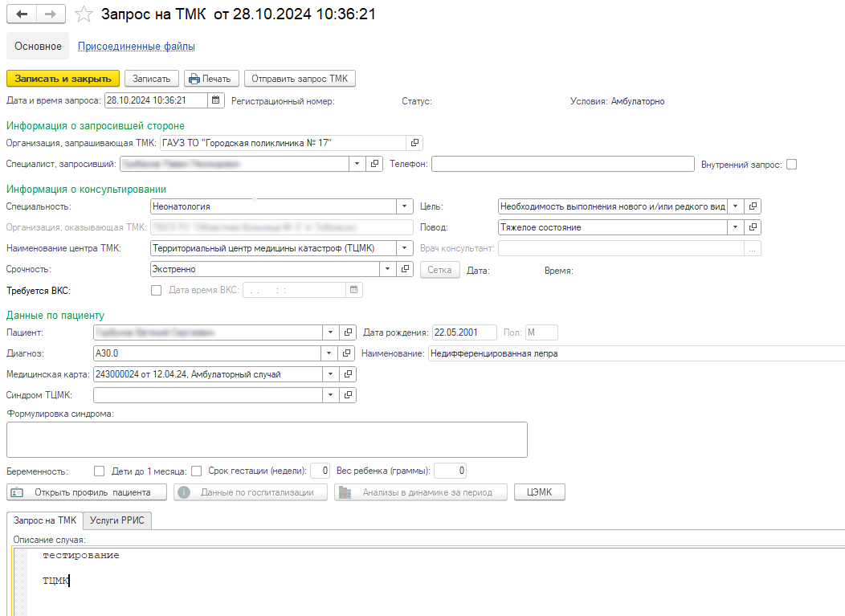Open calendar icon for VKS date time
Viewport: 845px width, 616px height.
(353, 290)
